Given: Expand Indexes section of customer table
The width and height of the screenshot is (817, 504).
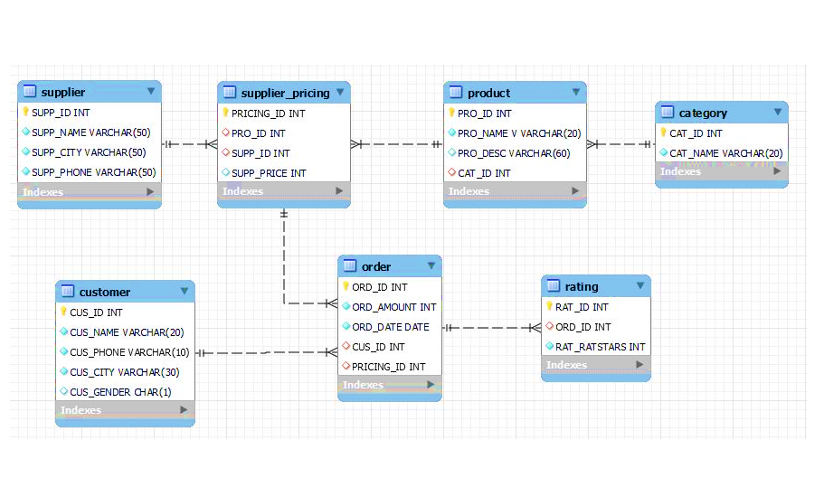Looking at the screenshot, I should 183,410.
